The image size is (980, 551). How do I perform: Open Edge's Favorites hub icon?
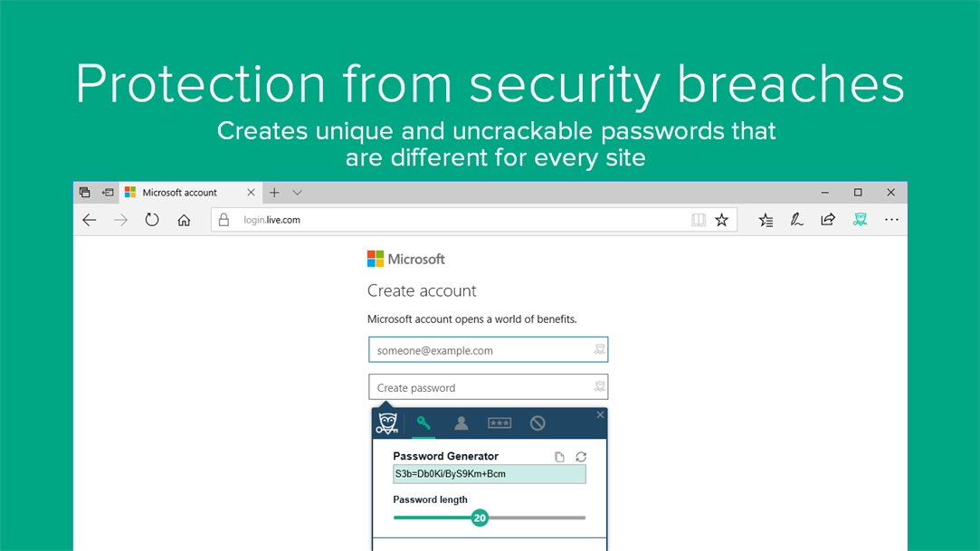tap(766, 219)
